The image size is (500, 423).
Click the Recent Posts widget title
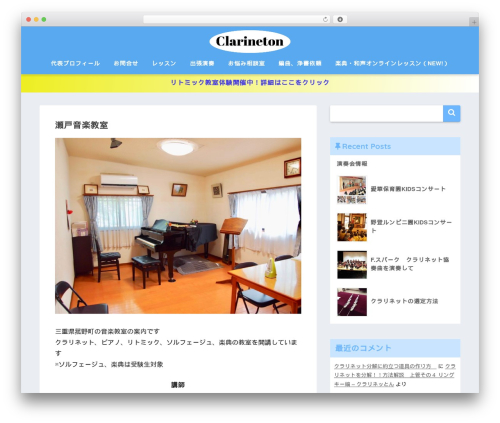pos(366,146)
